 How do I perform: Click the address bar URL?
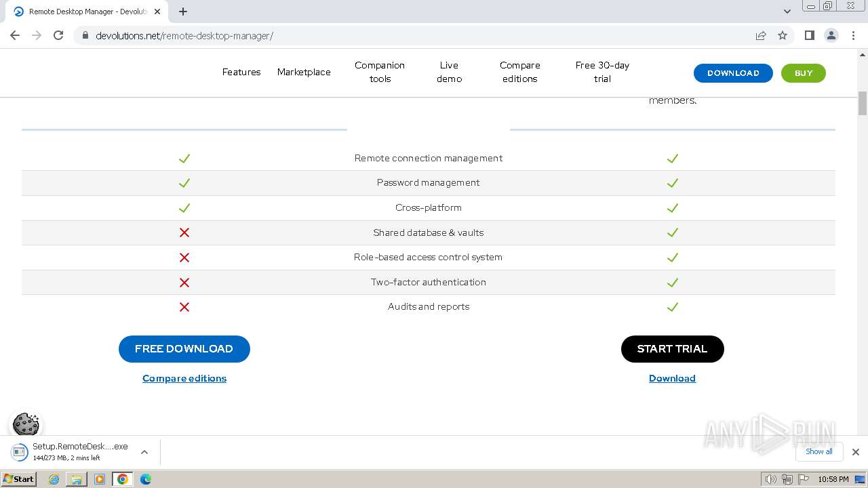click(184, 35)
